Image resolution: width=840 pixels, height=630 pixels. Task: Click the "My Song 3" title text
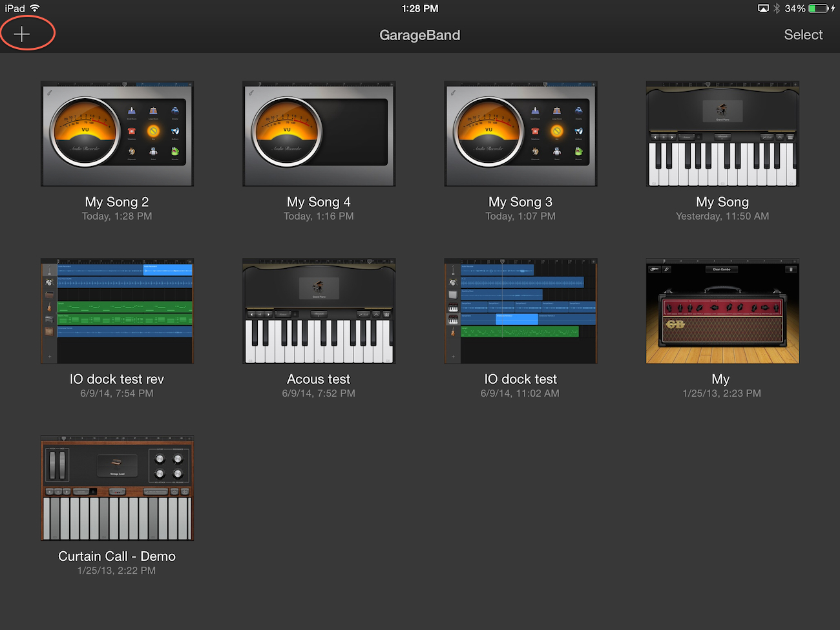point(521,202)
